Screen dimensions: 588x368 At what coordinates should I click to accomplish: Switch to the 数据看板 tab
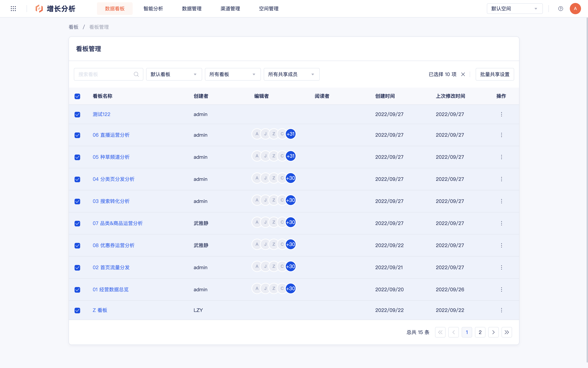115,9
